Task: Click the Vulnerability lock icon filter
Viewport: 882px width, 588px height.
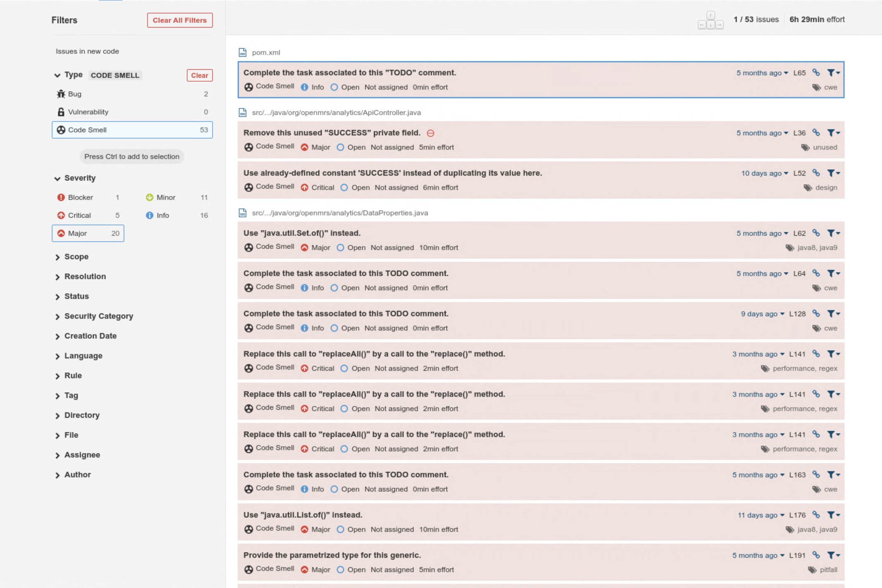Action: (x=61, y=111)
